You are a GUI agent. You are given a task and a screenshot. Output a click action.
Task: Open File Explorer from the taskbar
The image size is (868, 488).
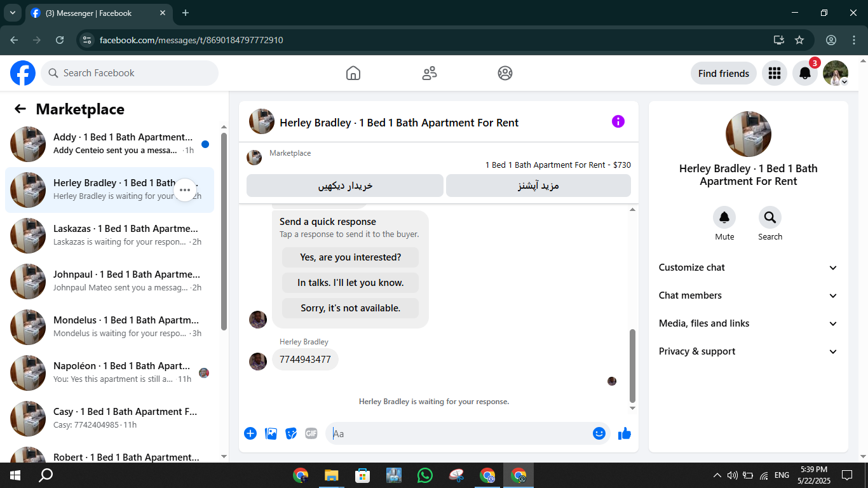pyautogui.click(x=331, y=475)
